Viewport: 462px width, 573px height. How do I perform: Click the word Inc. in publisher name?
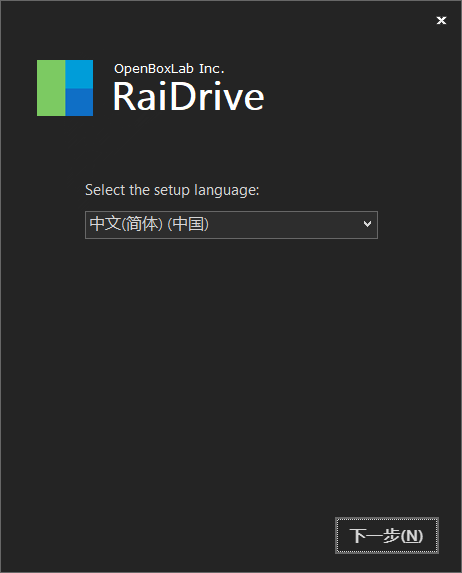point(212,68)
